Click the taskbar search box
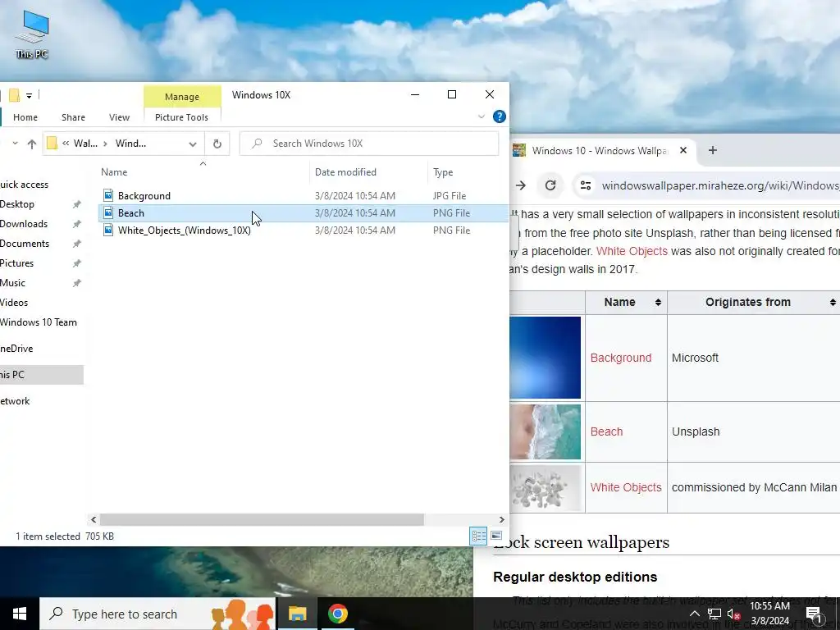Image resolution: width=840 pixels, height=630 pixels. coord(157,614)
